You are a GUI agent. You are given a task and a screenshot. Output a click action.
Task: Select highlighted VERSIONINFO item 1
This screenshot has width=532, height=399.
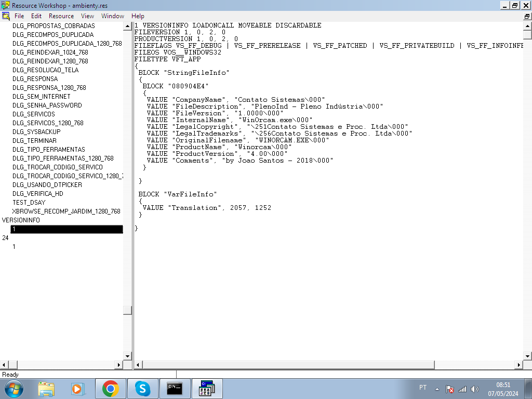point(67,229)
